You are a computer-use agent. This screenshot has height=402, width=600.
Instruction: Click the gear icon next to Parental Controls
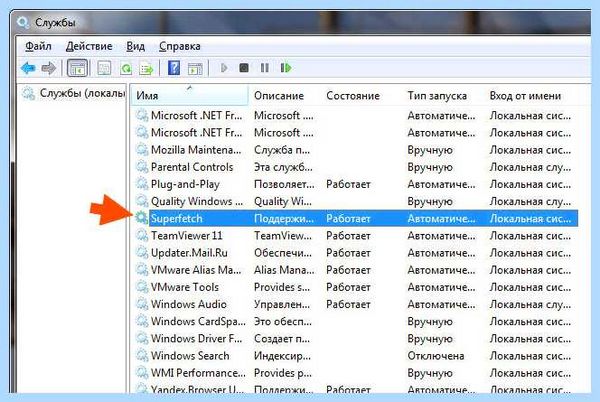pyautogui.click(x=142, y=167)
